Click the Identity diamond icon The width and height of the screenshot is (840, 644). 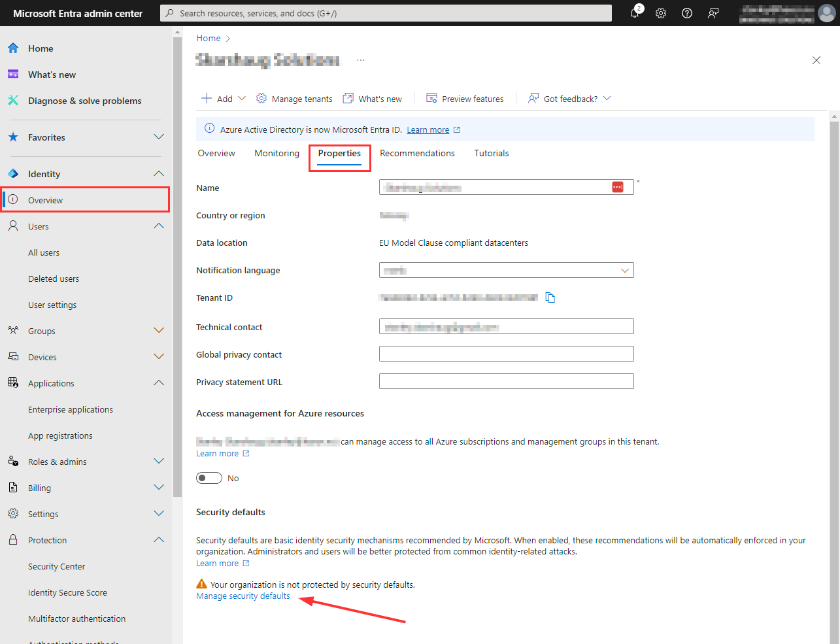[x=13, y=174]
